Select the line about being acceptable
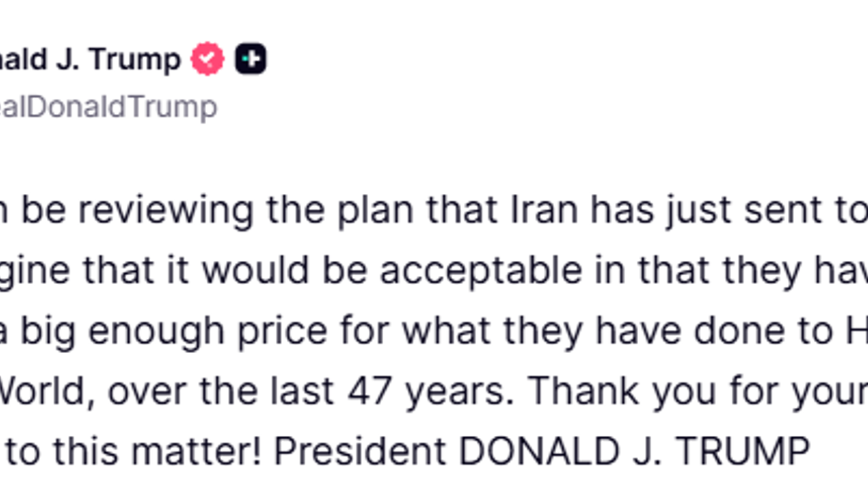The width and height of the screenshot is (868, 488). pyautogui.click(x=434, y=271)
